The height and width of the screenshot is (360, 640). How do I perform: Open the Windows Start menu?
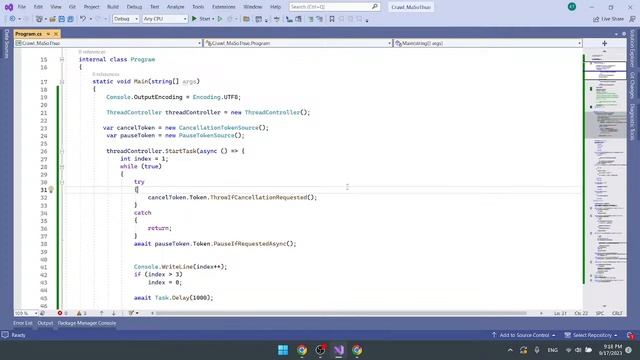[x=283, y=350]
